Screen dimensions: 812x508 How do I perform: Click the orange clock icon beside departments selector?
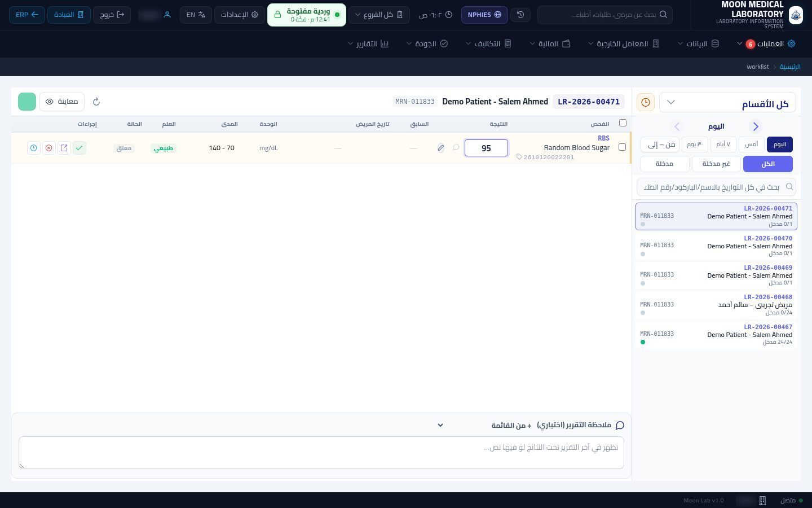click(x=646, y=102)
